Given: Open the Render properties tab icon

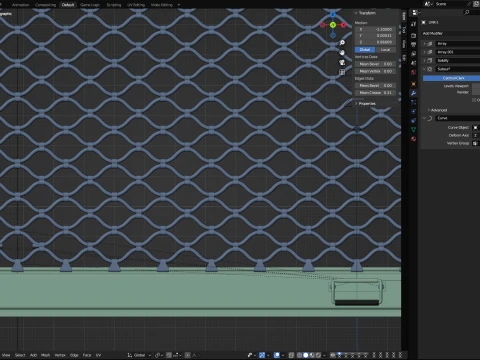Looking at the screenshot, I should (x=414, y=35).
